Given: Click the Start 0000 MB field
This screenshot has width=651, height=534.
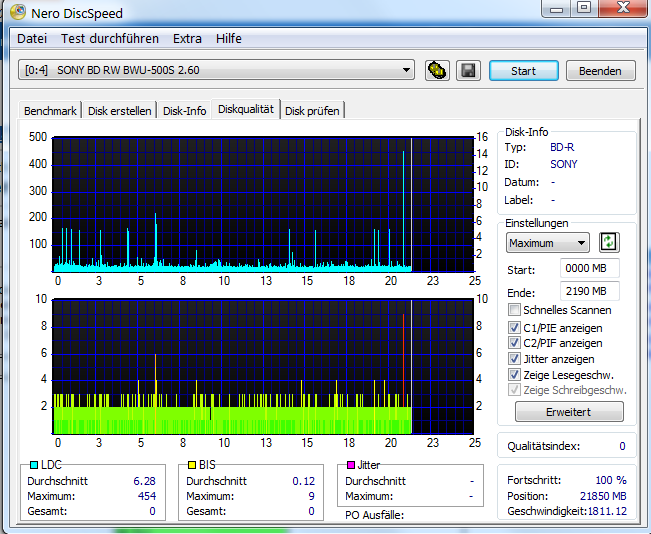Looking at the screenshot, I should pyautogui.click(x=590, y=268).
